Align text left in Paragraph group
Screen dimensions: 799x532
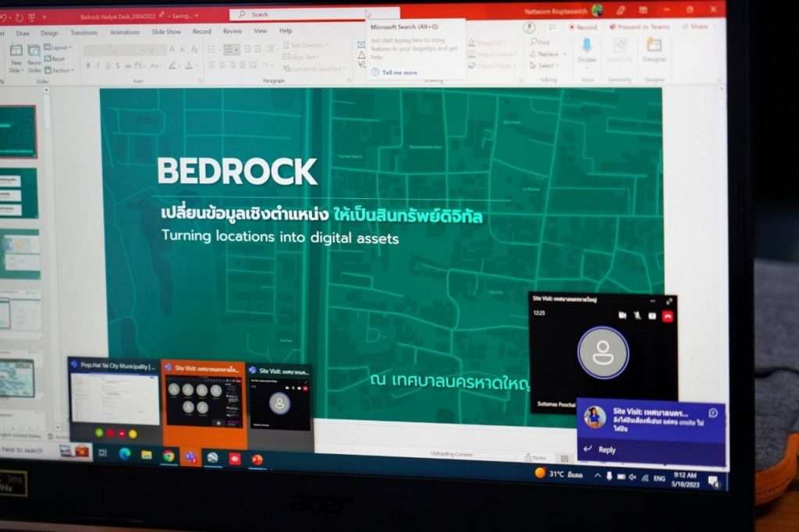211,66
